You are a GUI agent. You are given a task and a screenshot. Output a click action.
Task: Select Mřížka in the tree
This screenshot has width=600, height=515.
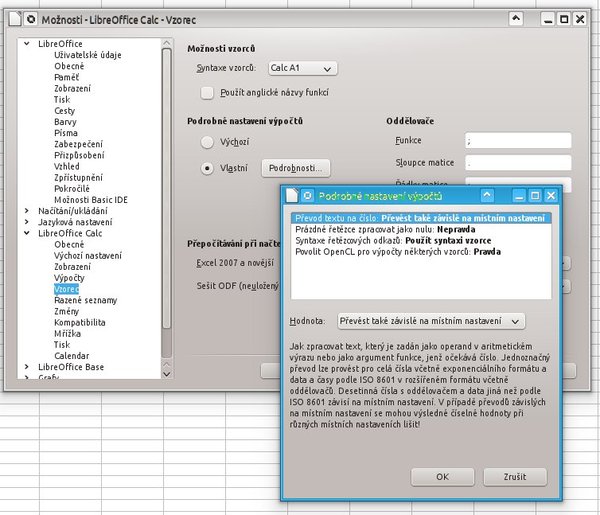pos(67,334)
